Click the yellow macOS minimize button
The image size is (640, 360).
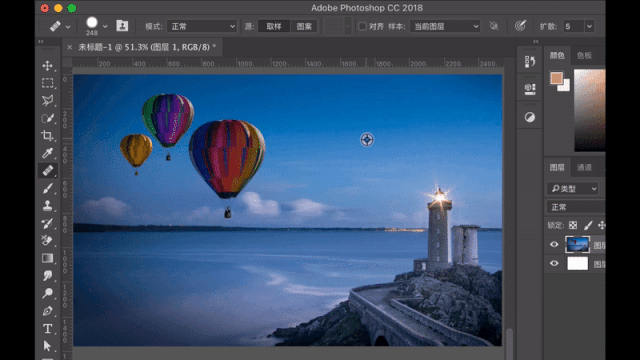pos(58,8)
